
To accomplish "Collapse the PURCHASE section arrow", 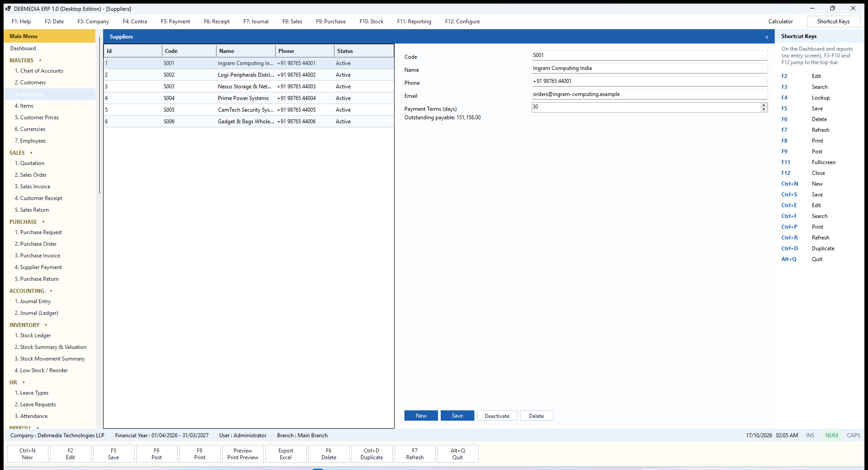I will click(x=43, y=222).
